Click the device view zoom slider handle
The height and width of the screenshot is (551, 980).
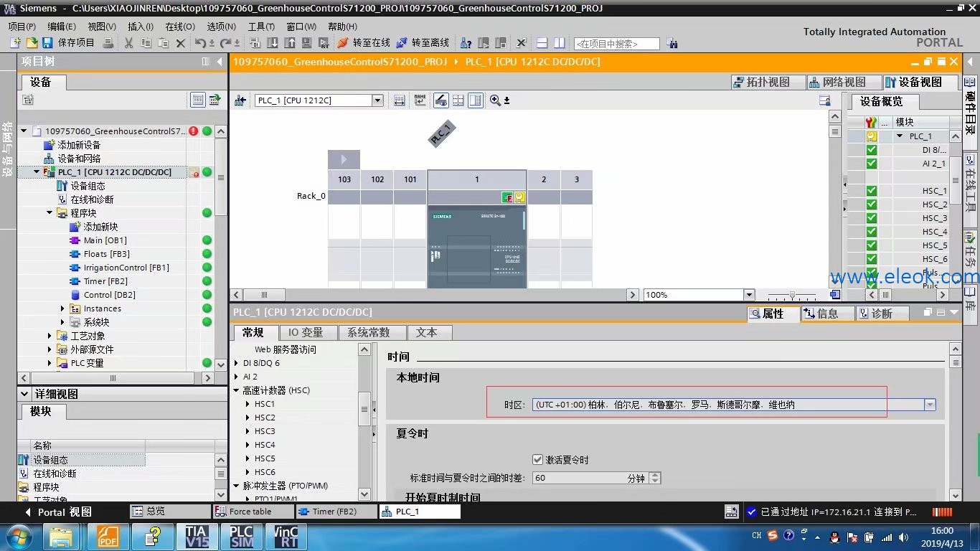(x=792, y=295)
